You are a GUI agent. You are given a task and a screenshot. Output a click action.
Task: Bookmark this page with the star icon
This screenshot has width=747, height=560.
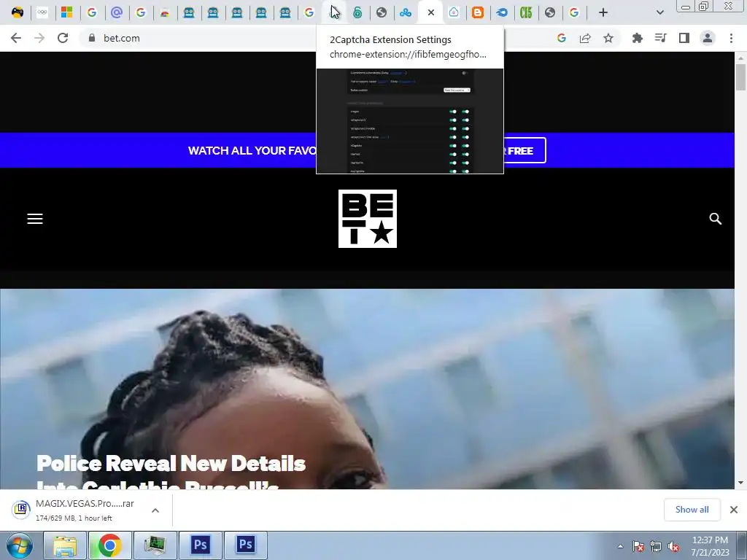(x=608, y=38)
